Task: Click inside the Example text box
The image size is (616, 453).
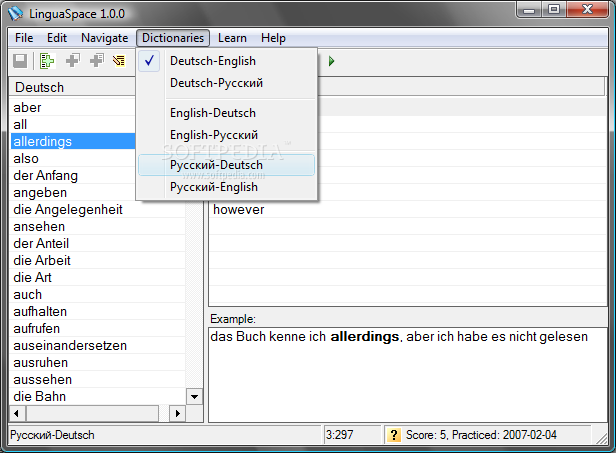Action: coord(408,375)
